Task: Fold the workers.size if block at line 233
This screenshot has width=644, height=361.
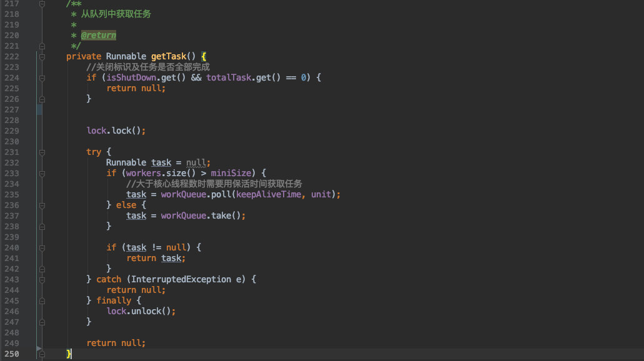Action: pos(42,174)
